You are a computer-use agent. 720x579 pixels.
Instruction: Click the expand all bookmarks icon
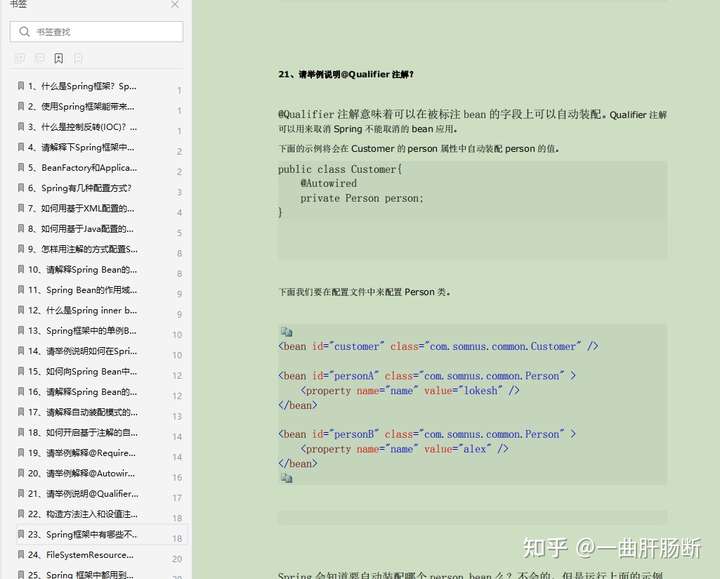coord(20,58)
